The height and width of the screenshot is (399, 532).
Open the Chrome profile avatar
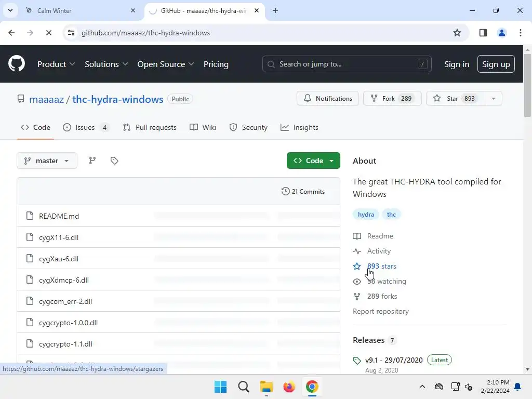coord(501,33)
